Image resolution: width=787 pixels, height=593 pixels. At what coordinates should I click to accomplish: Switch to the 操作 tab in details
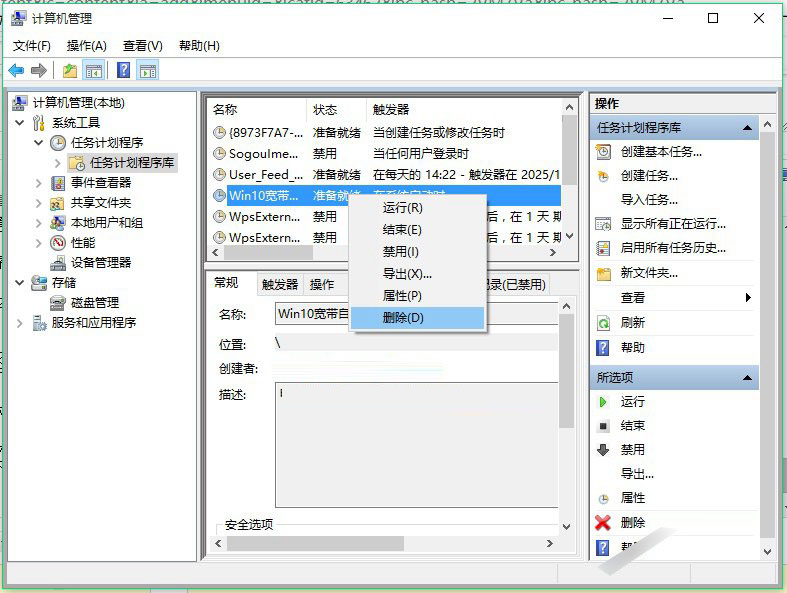(x=322, y=284)
